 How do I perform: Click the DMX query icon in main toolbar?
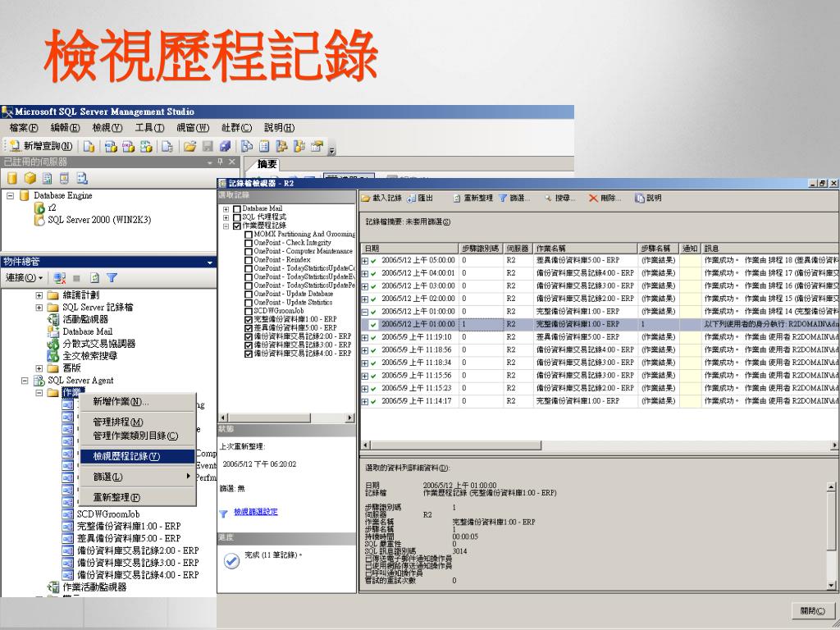coord(128,146)
